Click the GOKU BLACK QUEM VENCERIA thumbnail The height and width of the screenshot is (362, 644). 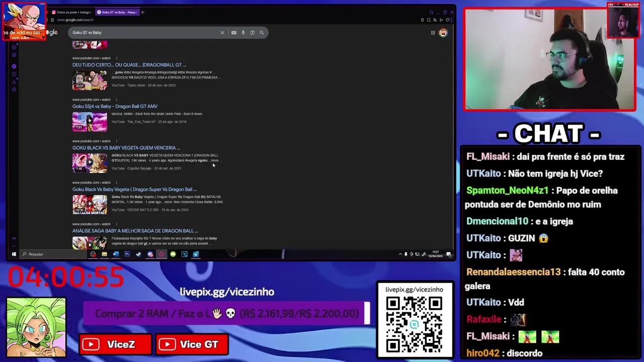point(90,163)
